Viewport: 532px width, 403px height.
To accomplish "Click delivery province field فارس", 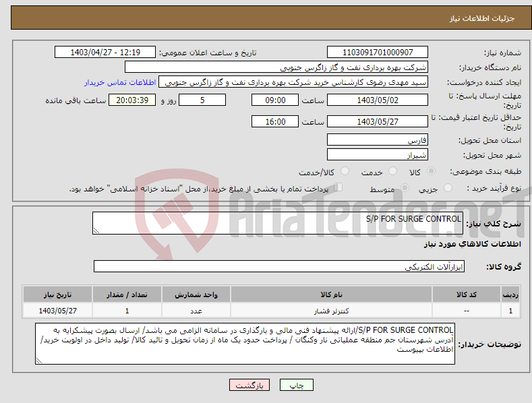I will (x=378, y=139).
